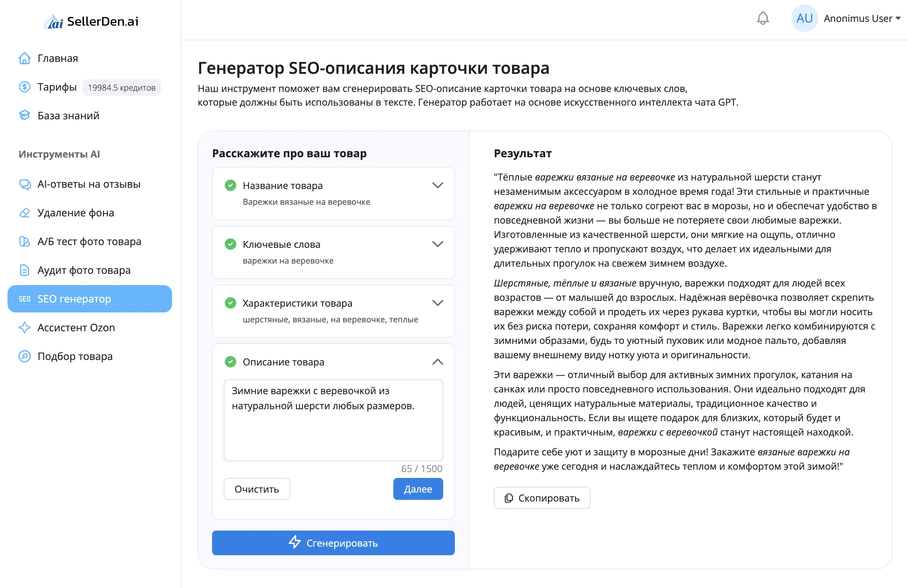Click 'шерстяные, вязаные, на веревочке, теплые' text
The image size is (907, 588).
pyautogui.click(x=330, y=320)
